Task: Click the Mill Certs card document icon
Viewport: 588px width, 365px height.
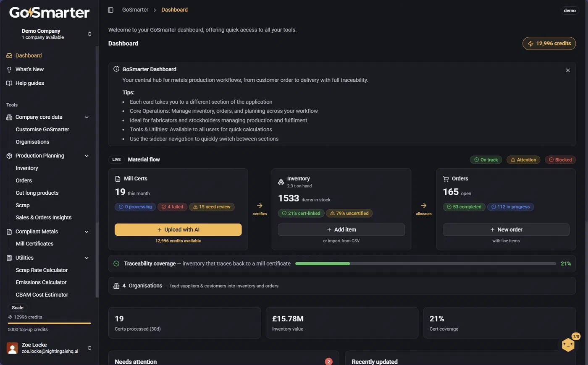Action: coord(118,179)
